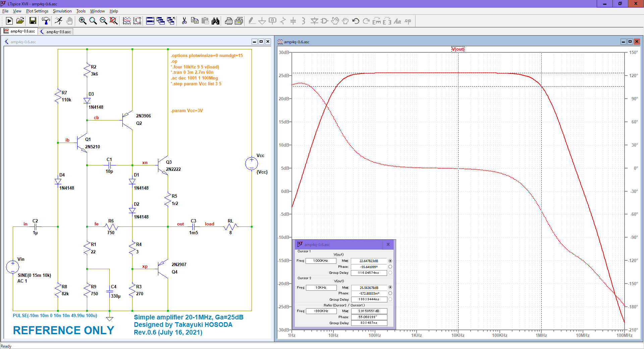Click the .op SPICE directive icon

[x=407, y=21]
